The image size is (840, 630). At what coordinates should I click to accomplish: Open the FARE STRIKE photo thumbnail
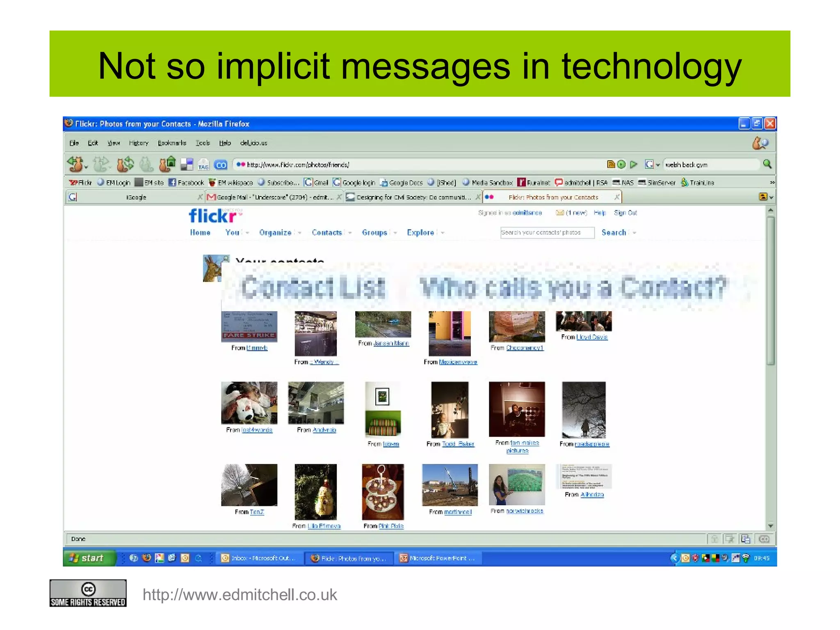coord(249,326)
